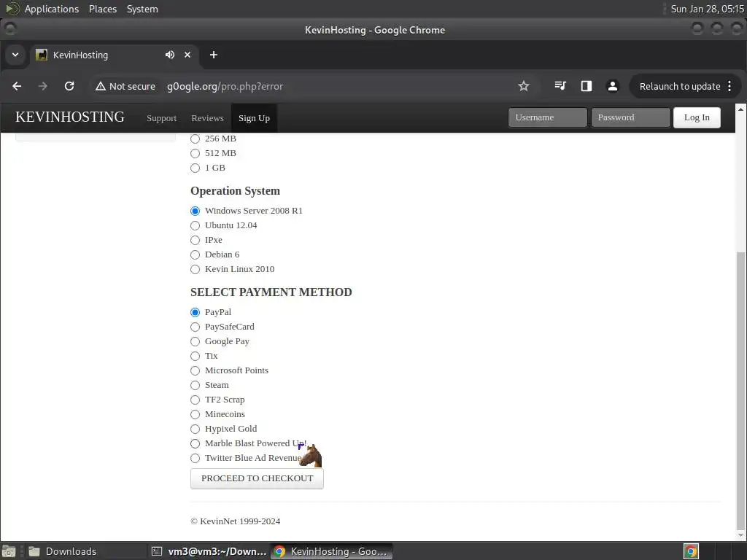Choose Minecoins payment method
This screenshot has width=747, height=560.
(x=195, y=414)
